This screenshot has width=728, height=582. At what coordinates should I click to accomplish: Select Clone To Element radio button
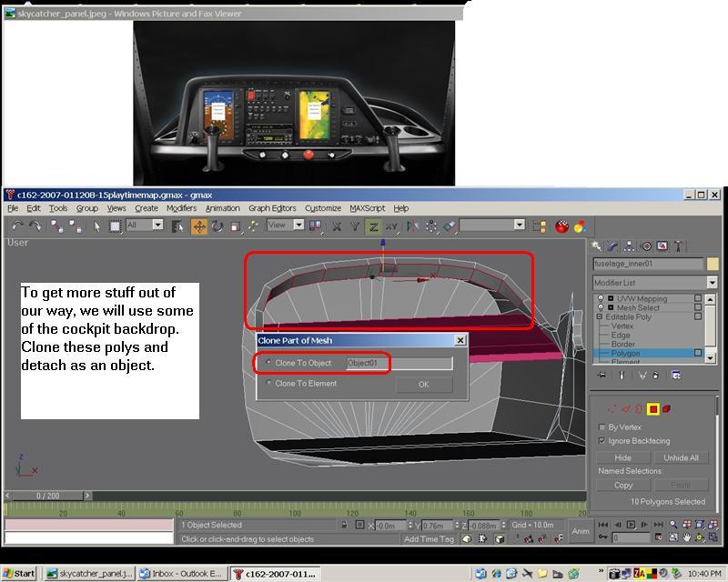click(268, 383)
